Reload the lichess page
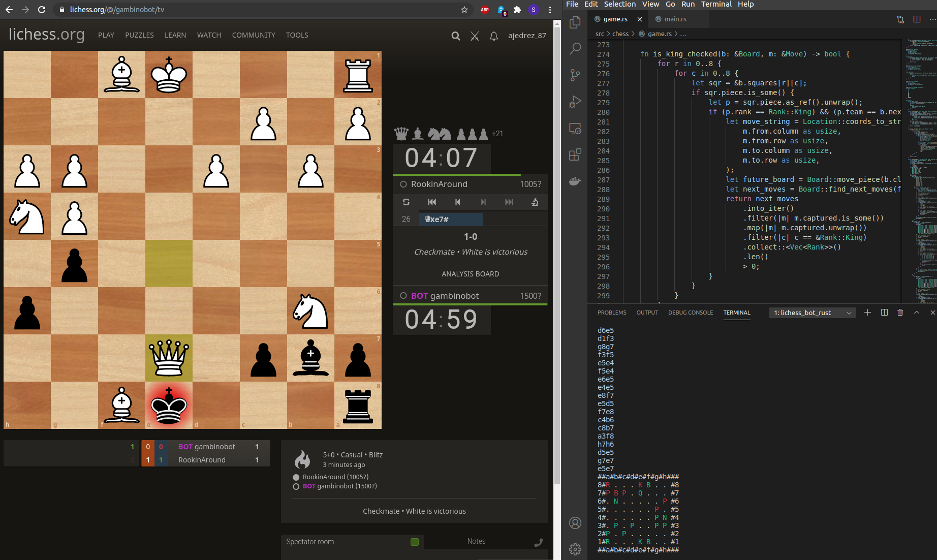Viewport: 937px width, 560px height. 42,10
